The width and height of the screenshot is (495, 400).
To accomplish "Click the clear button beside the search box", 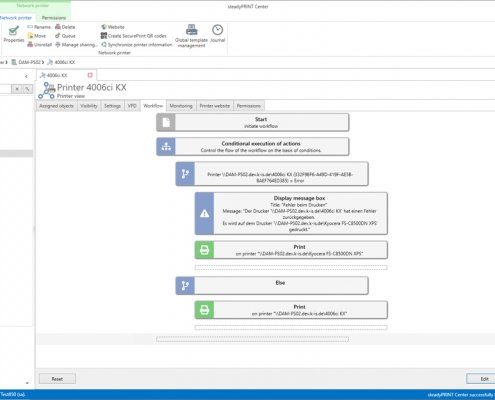I will pyautogui.click(x=16, y=89).
